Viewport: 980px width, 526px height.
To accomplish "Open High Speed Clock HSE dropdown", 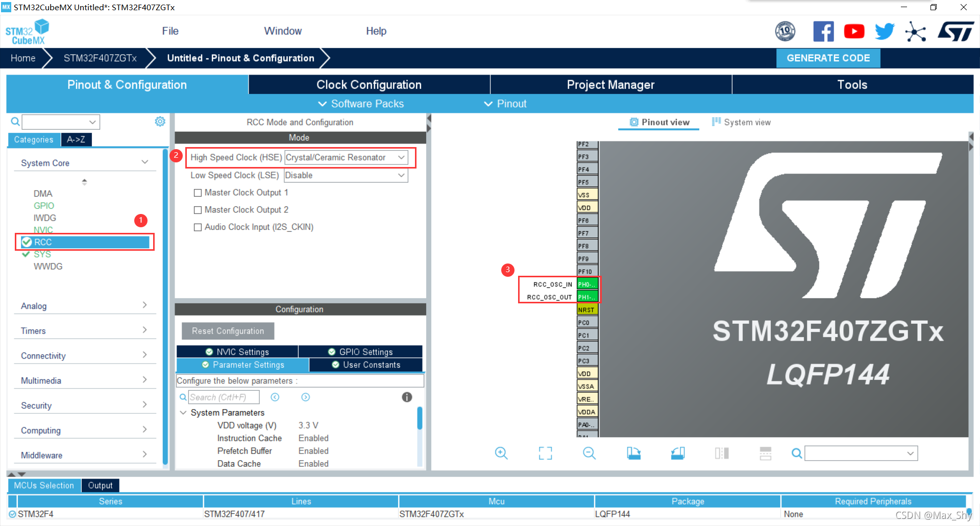I will pos(346,157).
